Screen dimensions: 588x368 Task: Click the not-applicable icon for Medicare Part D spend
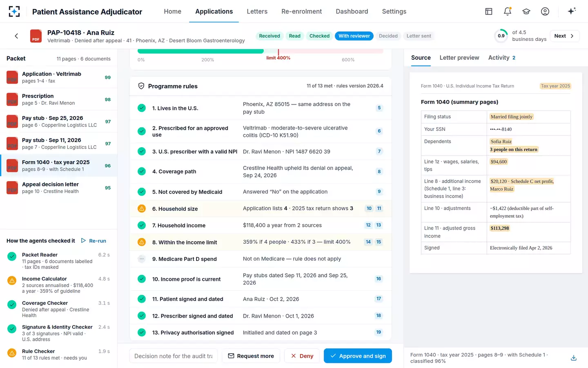pos(142,259)
